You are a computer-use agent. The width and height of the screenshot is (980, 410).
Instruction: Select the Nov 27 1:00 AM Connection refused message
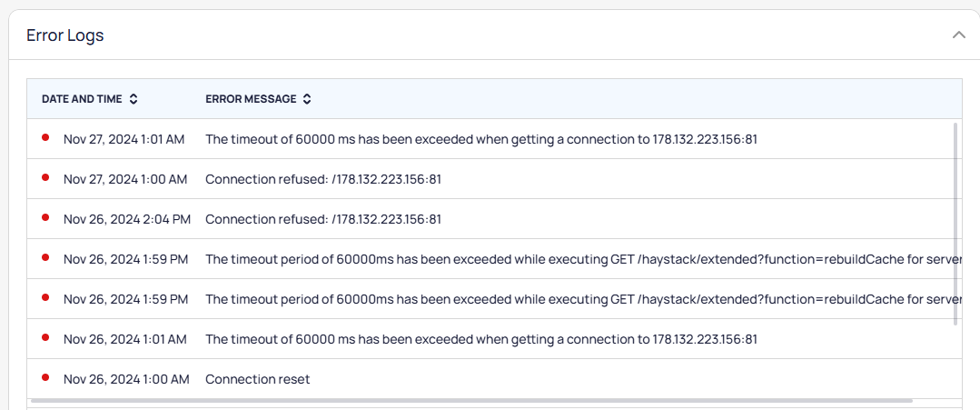point(323,179)
